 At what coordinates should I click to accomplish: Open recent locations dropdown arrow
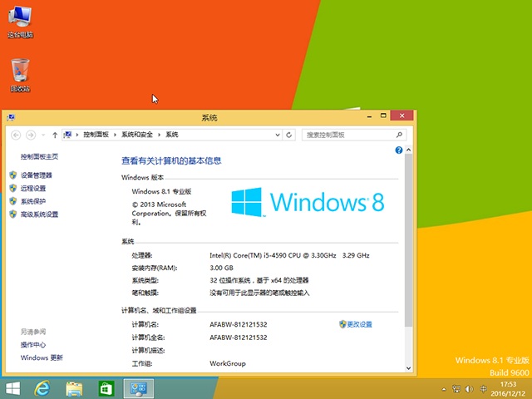click(x=43, y=135)
